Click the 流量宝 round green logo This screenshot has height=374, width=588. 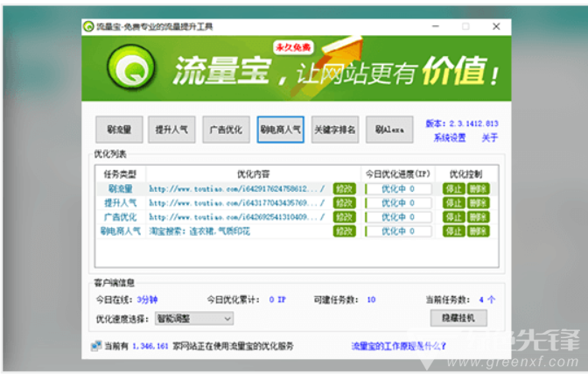pos(130,67)
